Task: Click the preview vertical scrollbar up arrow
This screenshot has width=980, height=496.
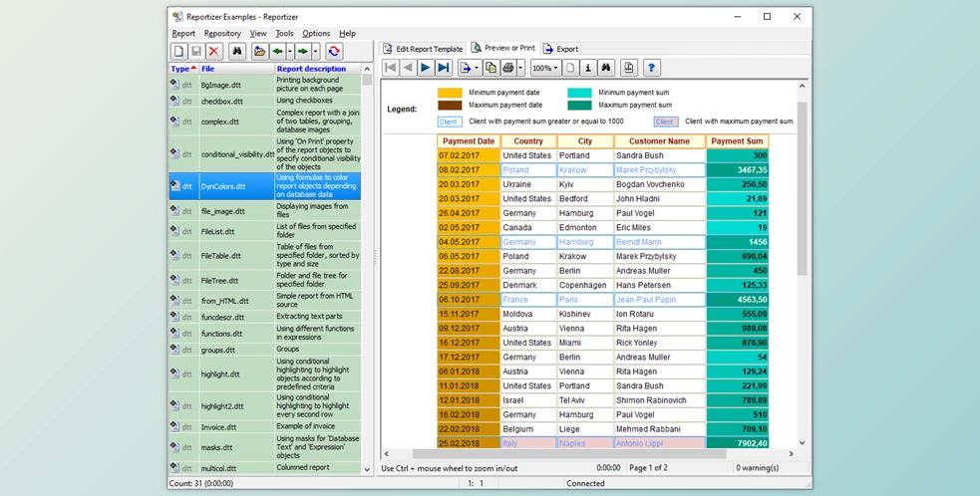Action: pyautogui.click(x=803, y=86)
